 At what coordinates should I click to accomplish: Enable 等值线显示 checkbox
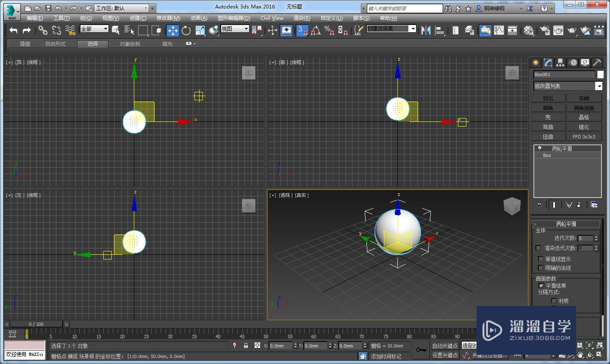(x=541, y=259)
